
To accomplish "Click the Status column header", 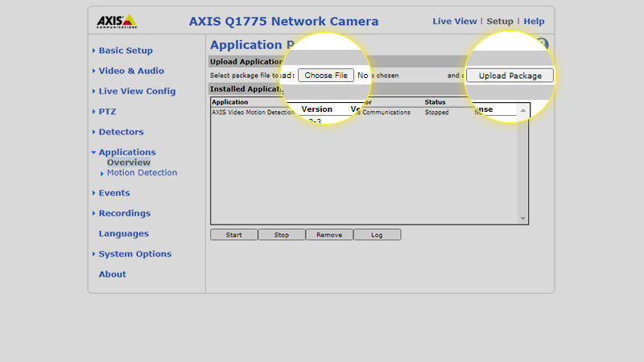I will (x=435, y=102).
